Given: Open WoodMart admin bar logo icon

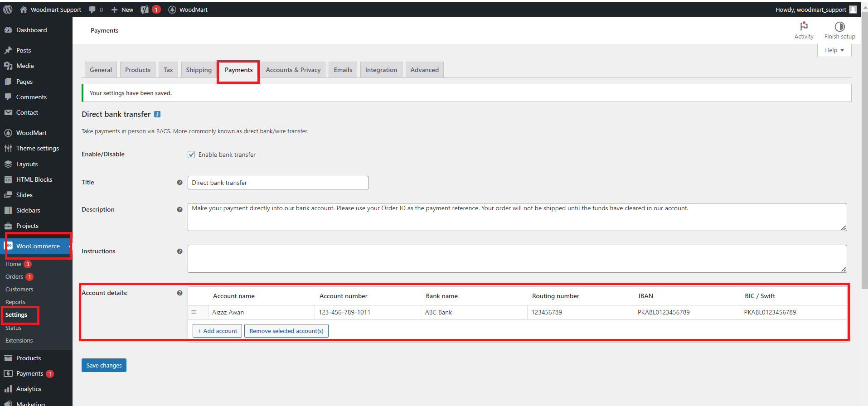Looking at the screenshot, I should [172, 10].
